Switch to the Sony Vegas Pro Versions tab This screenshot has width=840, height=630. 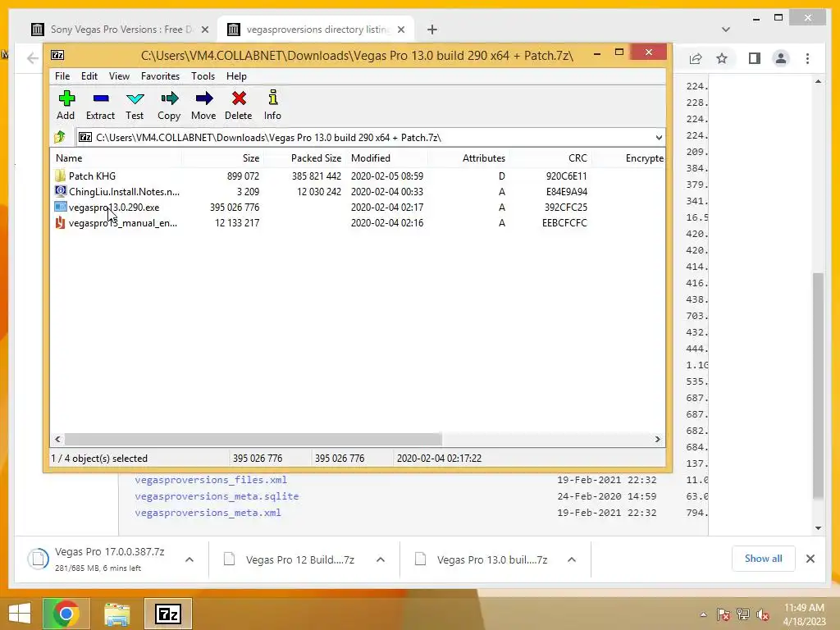(x=121, y=30)
